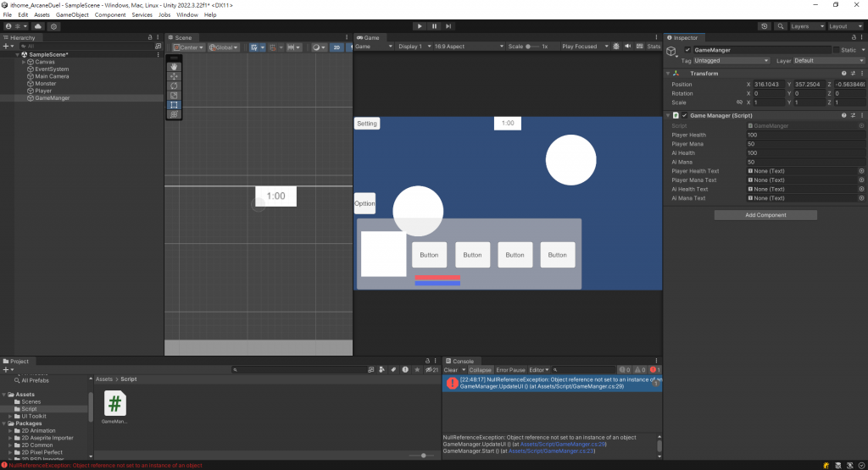Start Play mode with the Play button
This screenshot has width=868, height=470.
[x=420, y=26]
